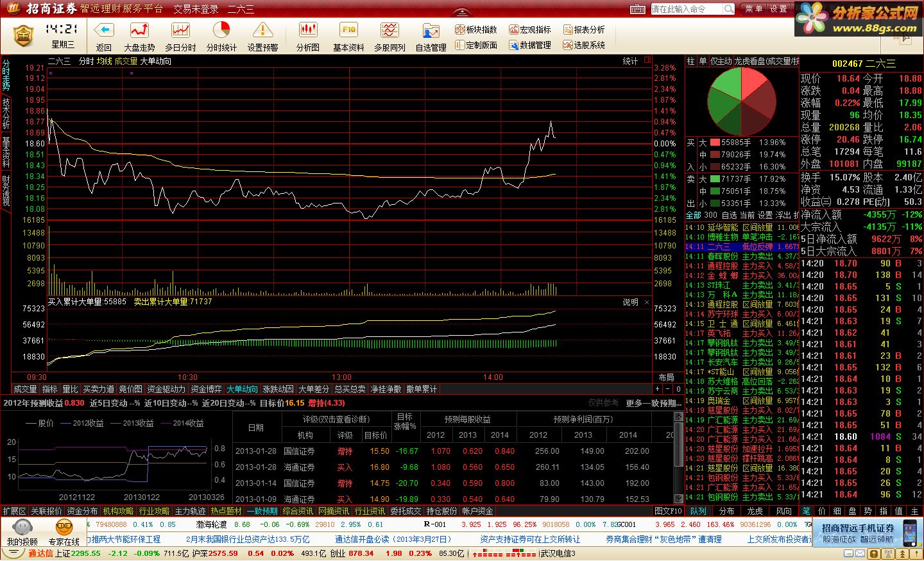924x561 pixels.
Task: Click the command input box
Action: click(x=687, y=9)
